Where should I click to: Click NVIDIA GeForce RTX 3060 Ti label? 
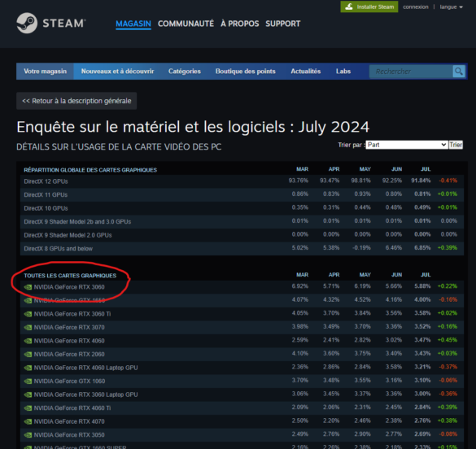point(72,314)
